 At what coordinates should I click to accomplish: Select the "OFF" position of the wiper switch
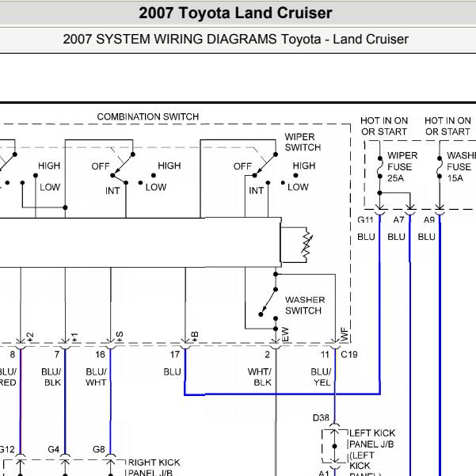point(242,166)
